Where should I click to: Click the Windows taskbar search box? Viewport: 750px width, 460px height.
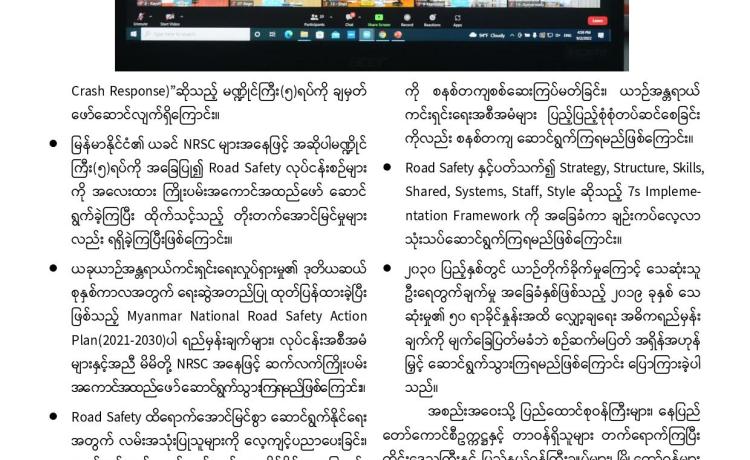(x=195, y=34)
